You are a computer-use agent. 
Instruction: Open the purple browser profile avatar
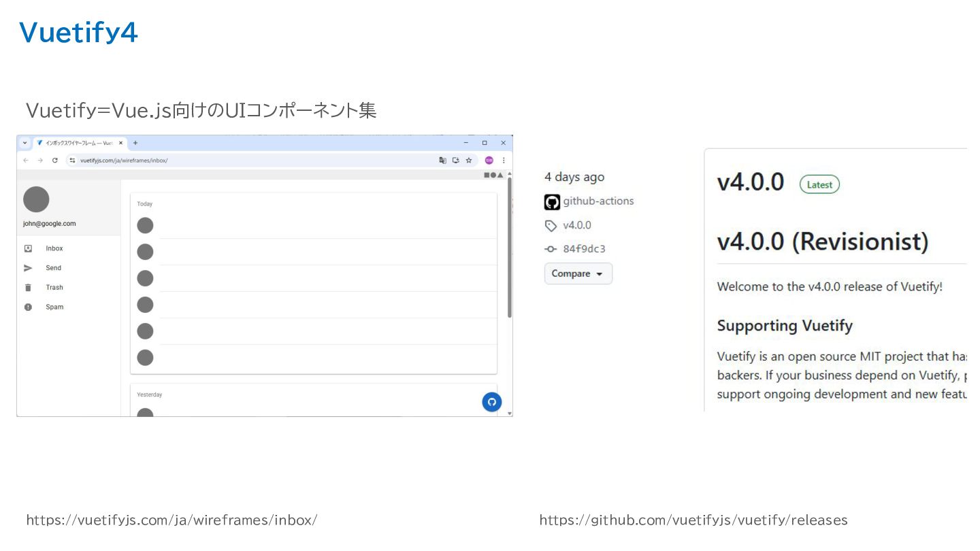pyautogui.click(x=489, y=161)
